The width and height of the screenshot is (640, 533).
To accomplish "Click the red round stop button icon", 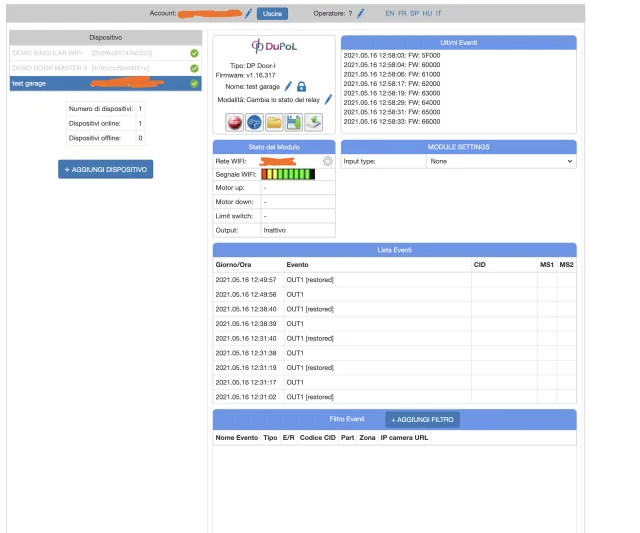I will [235, 122].
